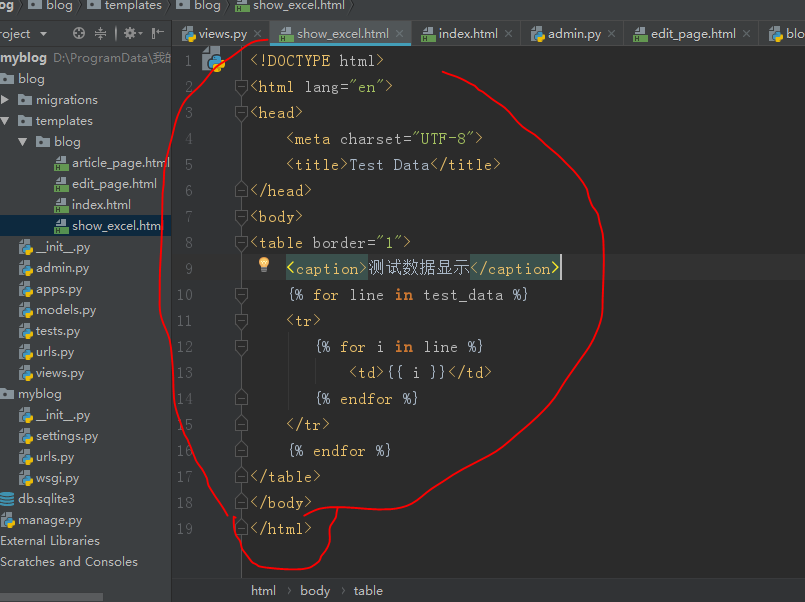This screenshot has height=602, width=805.
Task: Select External Libraries node
Action: (x=50, y=541)
